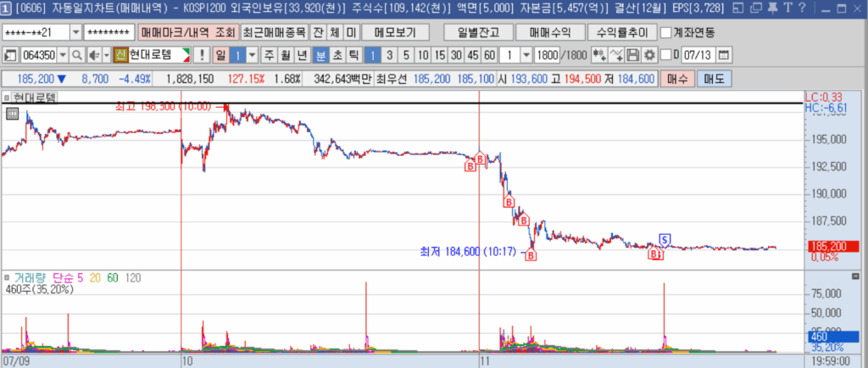The width and height of the screenshot is (868, 368).
Task: Click the add indicator line icon
Action: click(x=616, y=55)
